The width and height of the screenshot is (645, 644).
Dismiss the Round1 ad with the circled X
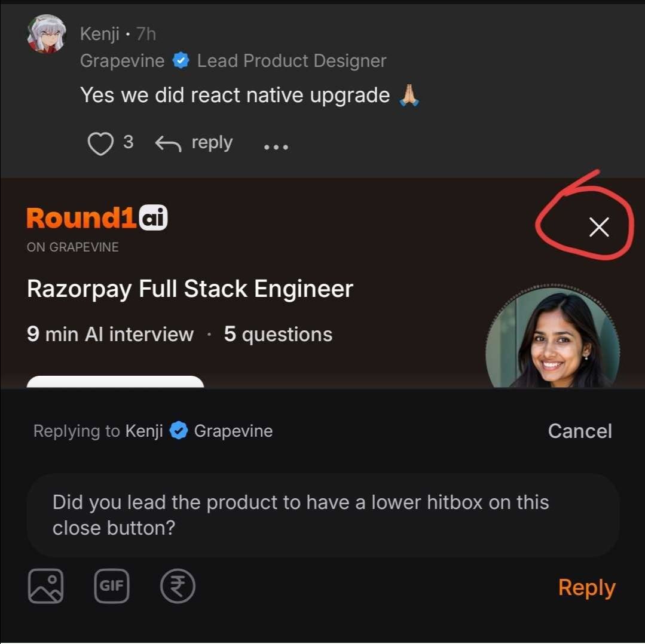pos(598,228)
